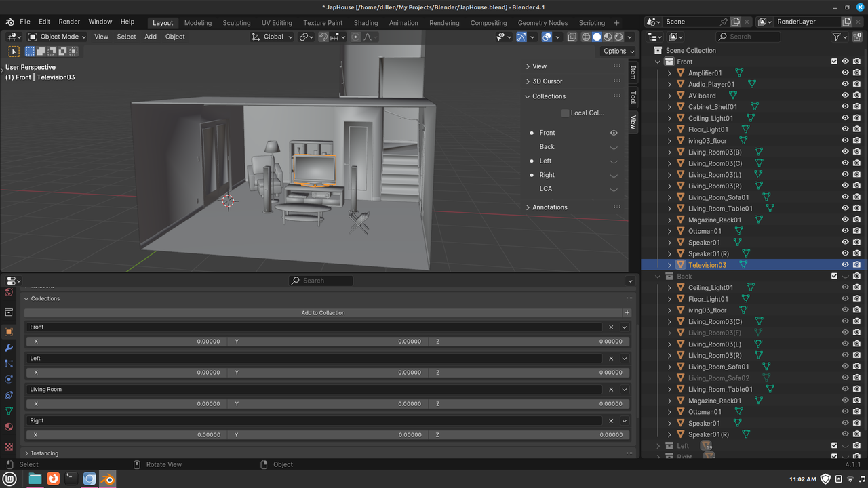Open the Object Mode dropdown

click(x=58, y=37)
